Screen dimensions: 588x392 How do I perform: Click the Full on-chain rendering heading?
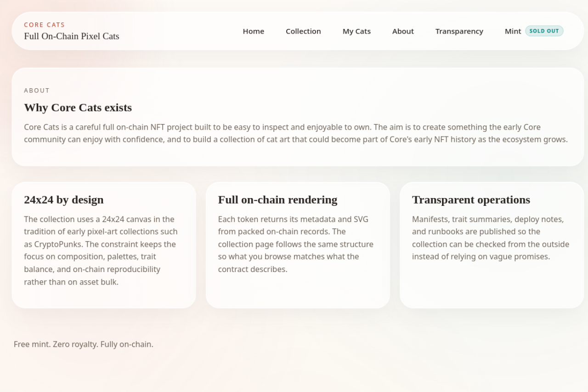pos(277,200)
